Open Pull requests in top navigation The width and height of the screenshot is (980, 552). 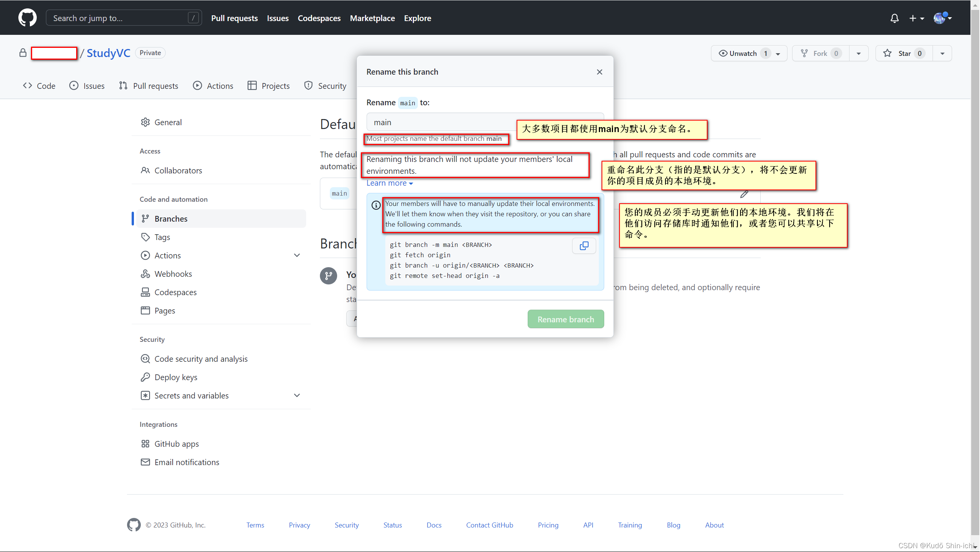(x=234, y=18)
